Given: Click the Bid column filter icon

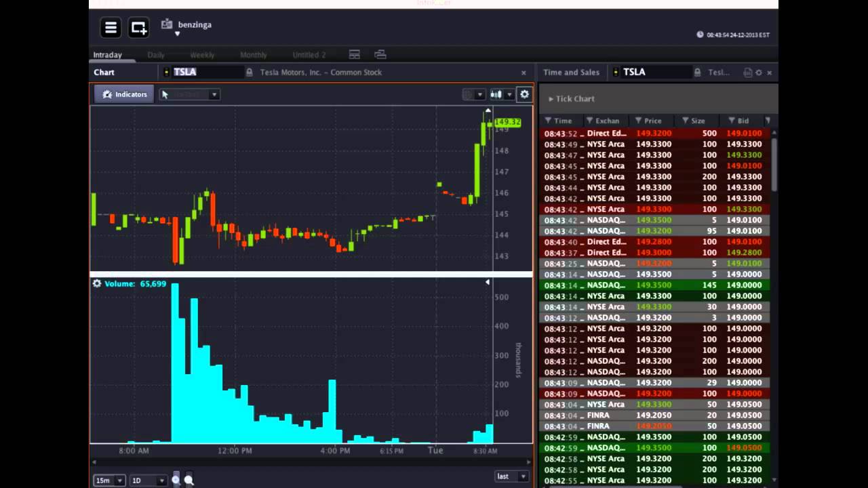Looking at the screenshot, I should pyautogui.click(x=732, y=121).
